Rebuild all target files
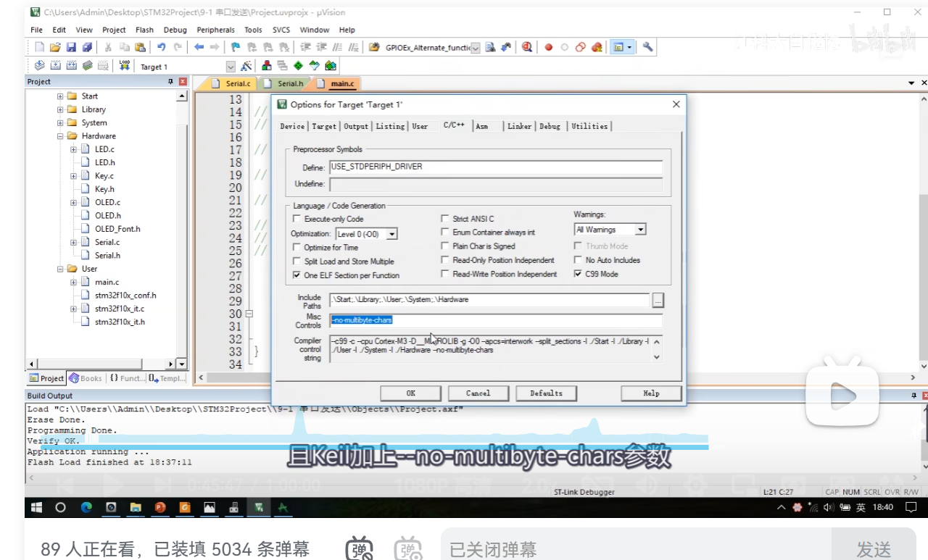Screen dimensions: 928x560 [71, 66]
